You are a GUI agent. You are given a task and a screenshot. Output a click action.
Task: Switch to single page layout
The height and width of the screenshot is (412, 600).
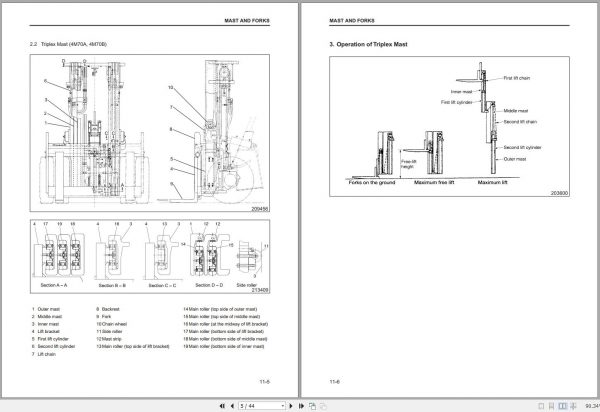541,406
